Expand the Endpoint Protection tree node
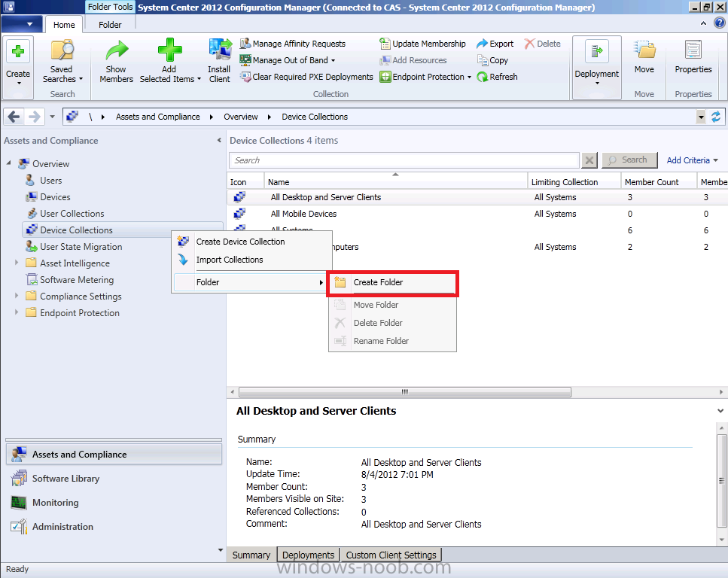This screenshot has width=728, height=578. pos(17,312)
